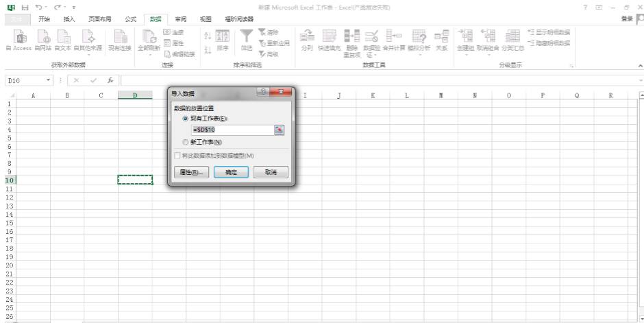Open the Outline (分级显示) group dialog launcher
The height and width of the screenshot is (323, 644).
[x=571, y=66]
